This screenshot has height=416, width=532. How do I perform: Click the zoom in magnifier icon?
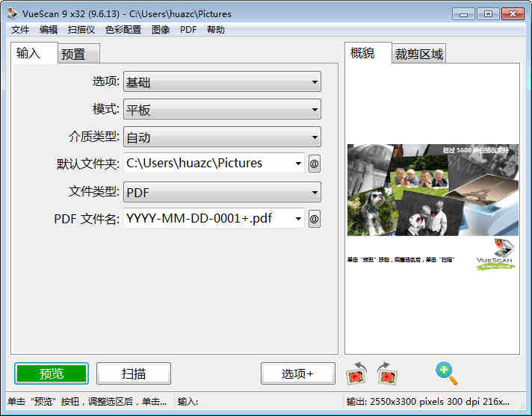(x=447, y=373)
